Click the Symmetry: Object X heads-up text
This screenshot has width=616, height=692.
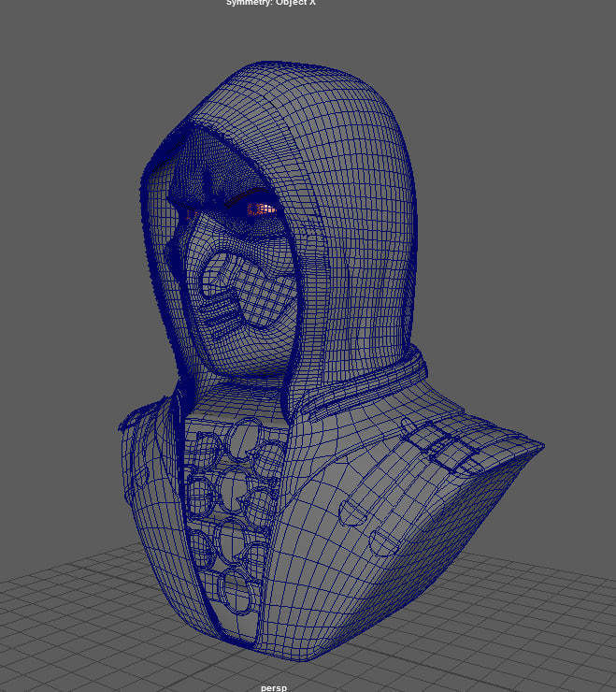[270, 3]
